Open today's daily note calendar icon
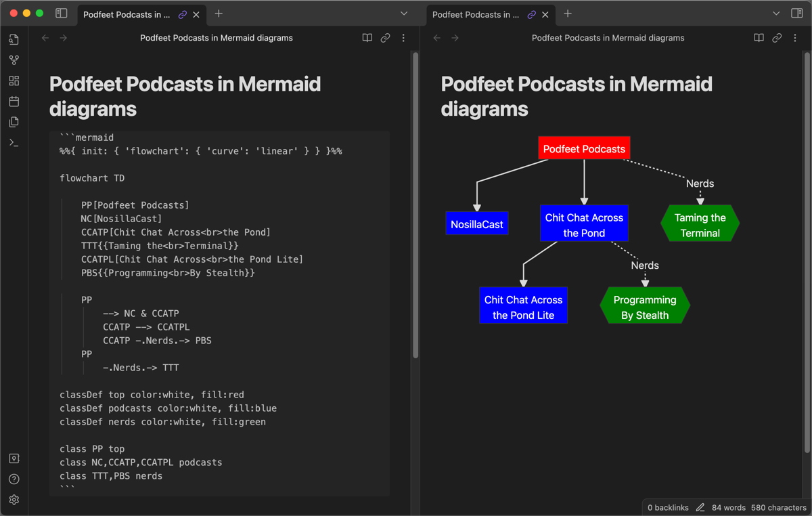 coord(14,102)
